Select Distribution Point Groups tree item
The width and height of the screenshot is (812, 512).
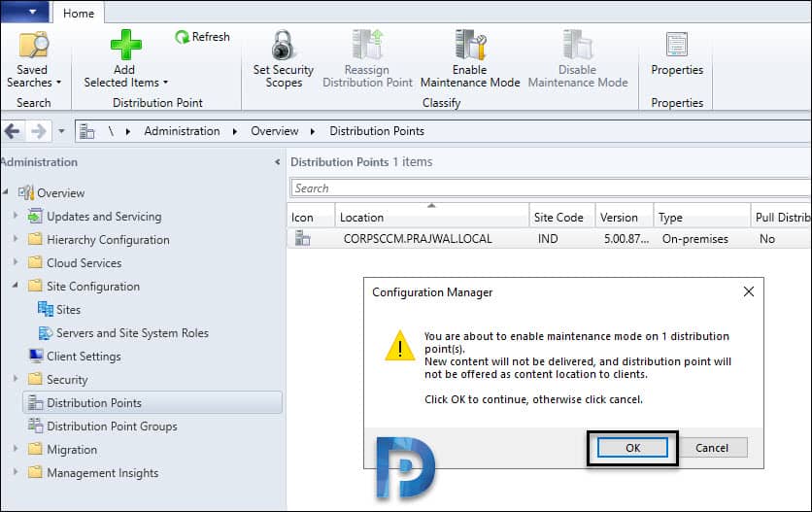[112, 426]
